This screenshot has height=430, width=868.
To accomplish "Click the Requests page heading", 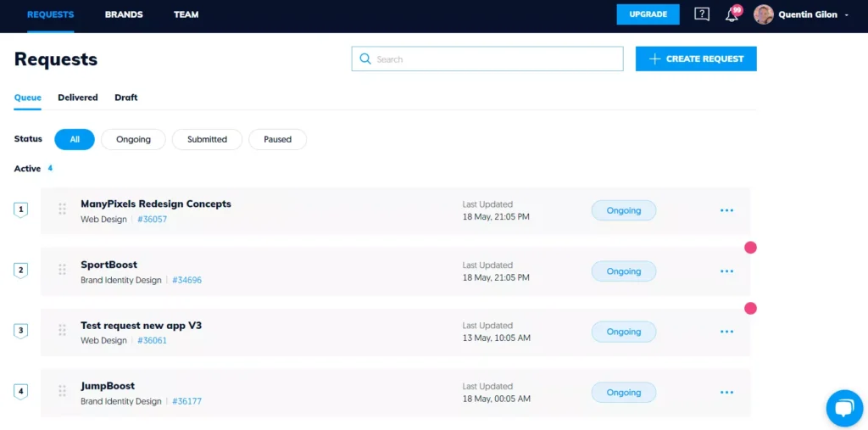I will (56, 59).
